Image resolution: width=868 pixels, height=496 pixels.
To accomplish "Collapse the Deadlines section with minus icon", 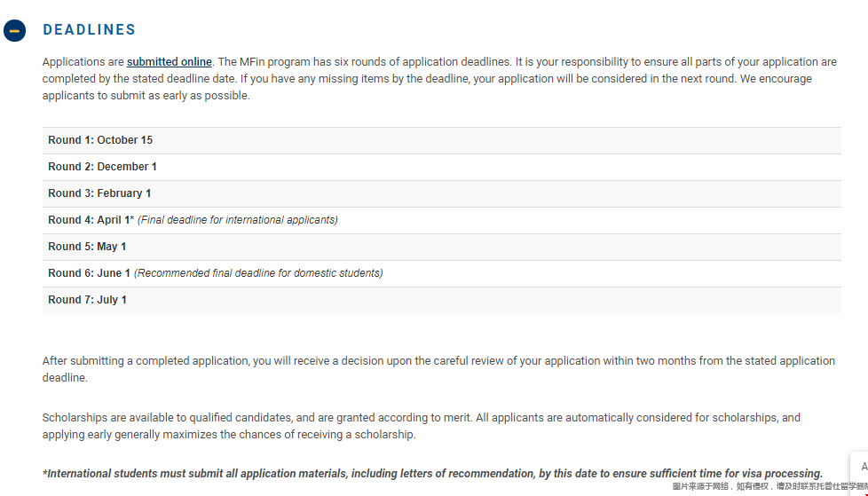I will coord(14,30).
